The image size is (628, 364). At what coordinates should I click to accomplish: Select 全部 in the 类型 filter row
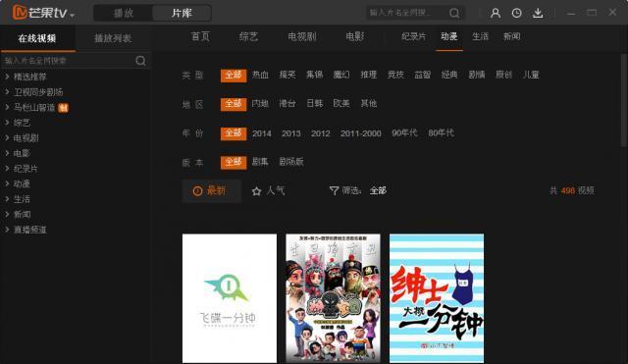pyautogui.click(x=234, y=76)
